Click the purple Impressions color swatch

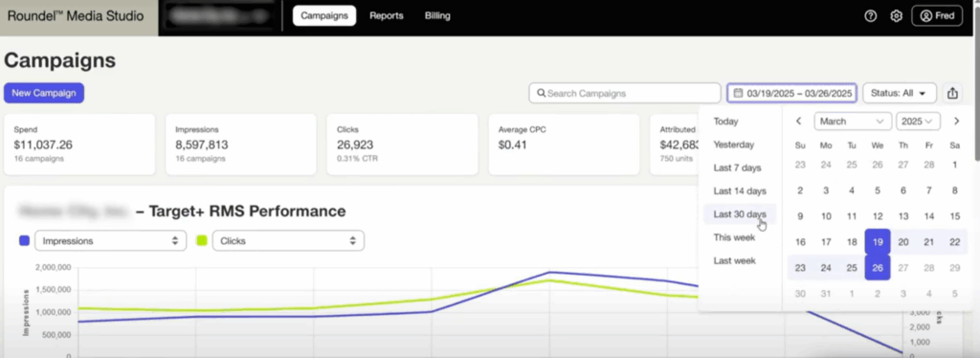tap(24, 240)
